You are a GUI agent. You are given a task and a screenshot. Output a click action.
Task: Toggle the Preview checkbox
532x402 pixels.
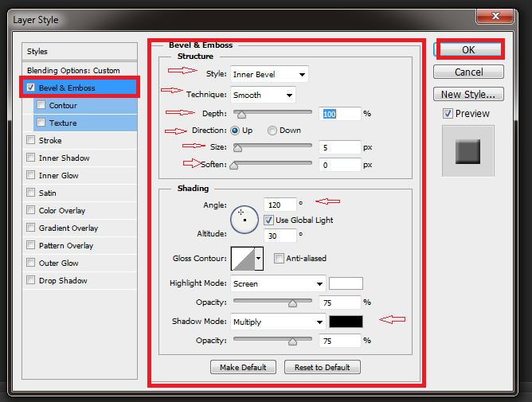pyautogui.click(x=448, y=113)
